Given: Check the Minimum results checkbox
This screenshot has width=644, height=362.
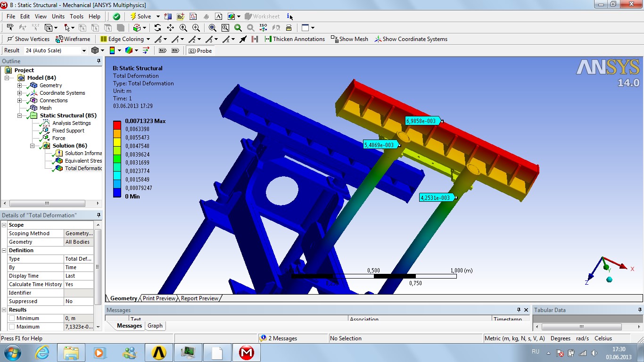Looking at the screenshot, I should pos(12,319).
